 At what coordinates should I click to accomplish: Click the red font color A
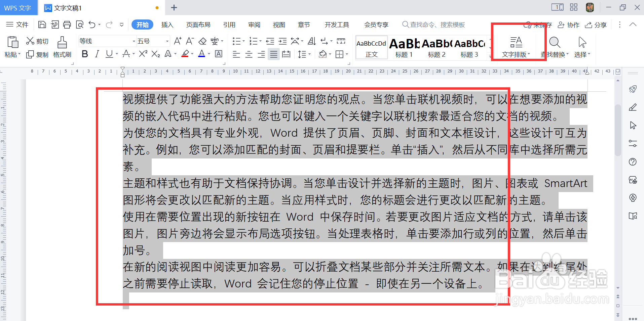point(202,54)
